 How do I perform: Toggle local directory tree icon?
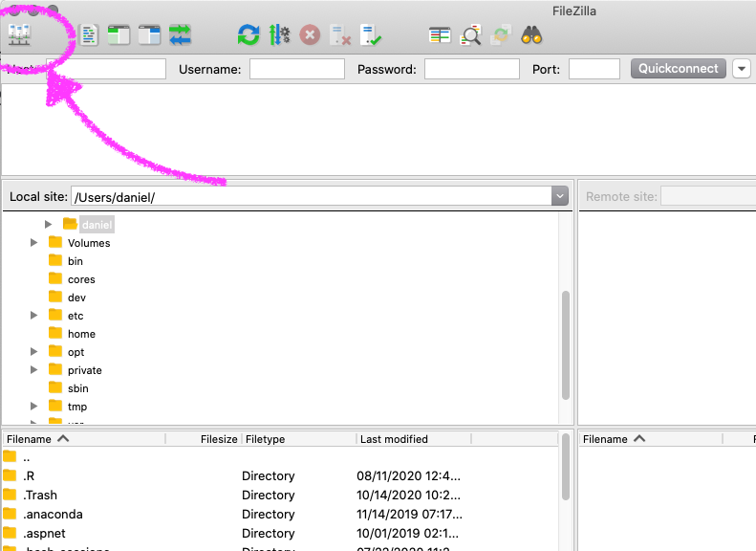click(x=119, y=35)
